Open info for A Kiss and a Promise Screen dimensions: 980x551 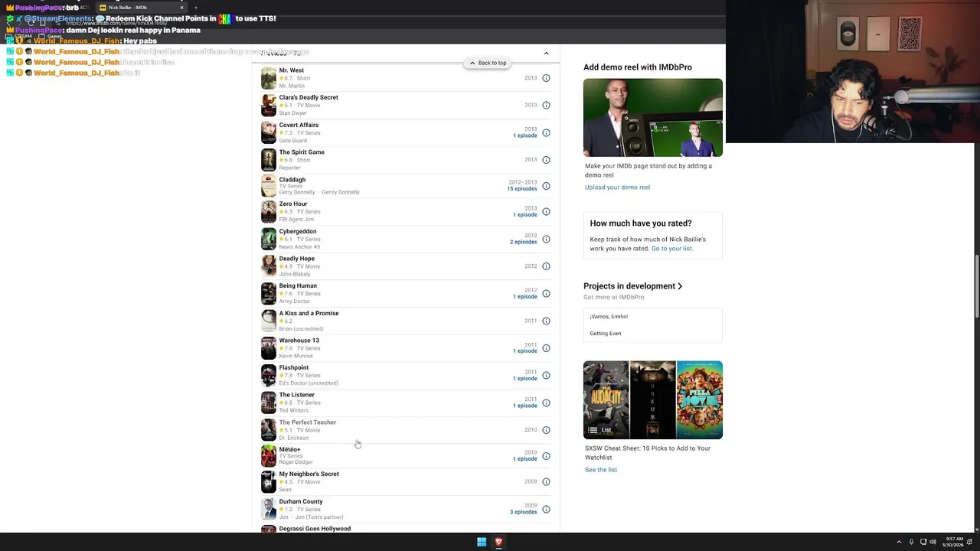546,321
